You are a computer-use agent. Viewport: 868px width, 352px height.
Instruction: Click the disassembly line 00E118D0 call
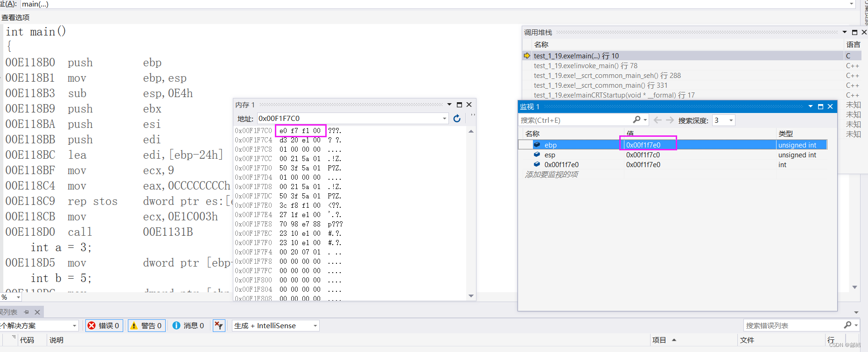point(99,232)
